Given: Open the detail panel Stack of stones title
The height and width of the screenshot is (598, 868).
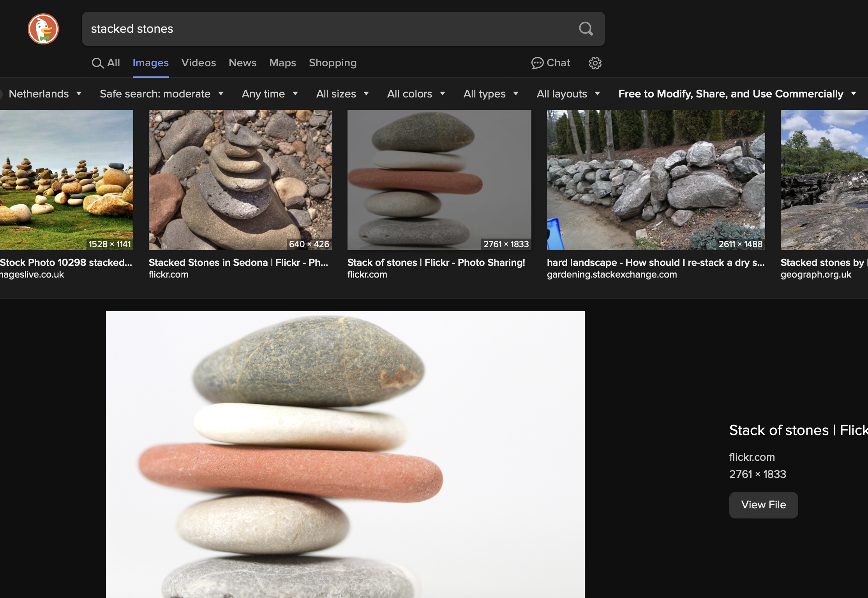Looking at the screenshot, I should (799, 430).
